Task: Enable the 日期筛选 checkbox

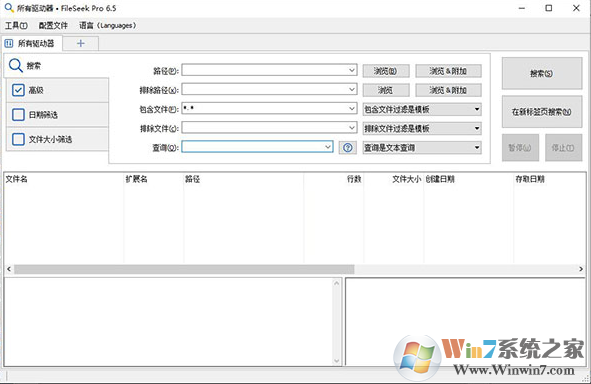Action: point(18,115)
